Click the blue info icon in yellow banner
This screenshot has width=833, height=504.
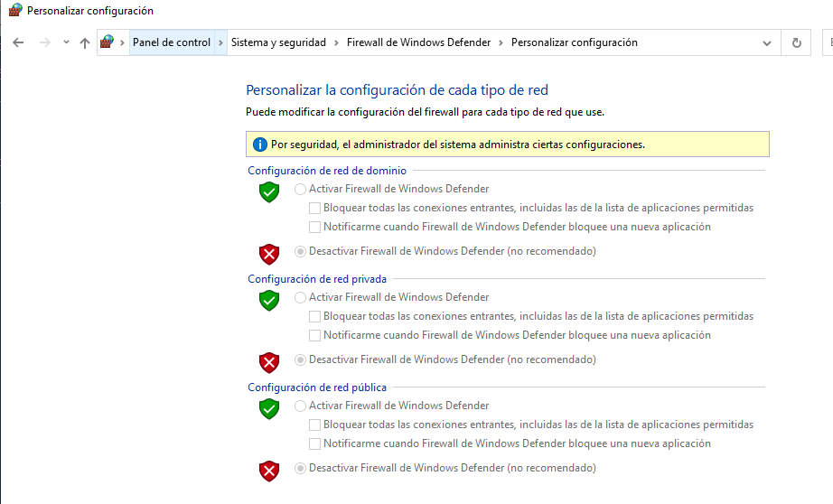tap(260, 145)
